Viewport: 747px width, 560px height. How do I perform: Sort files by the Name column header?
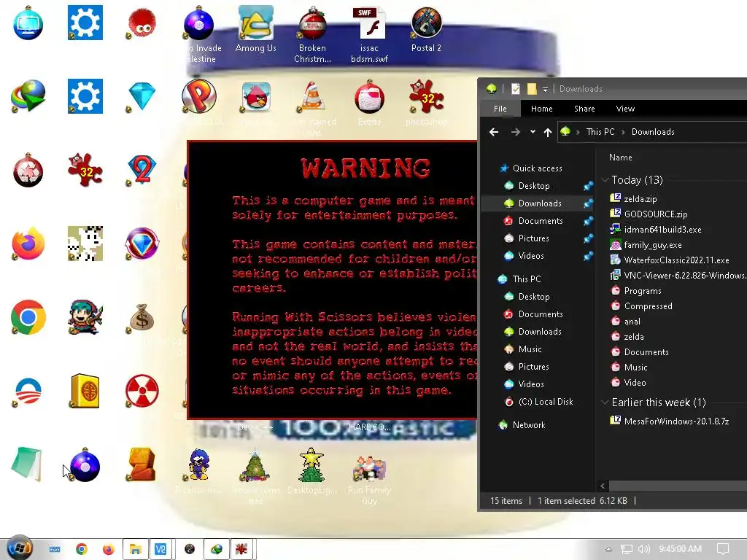(x=620, y=157)
